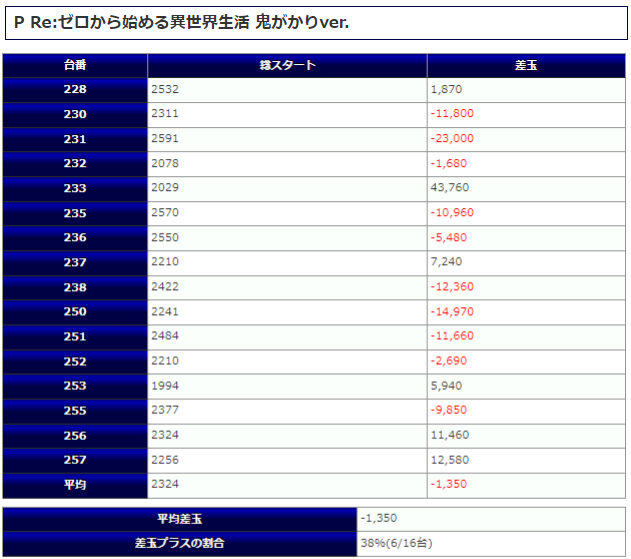Select machine number 232 cell
Viewport: 631px width, 559px height.
pyautogui.click(x=75, y=163)
